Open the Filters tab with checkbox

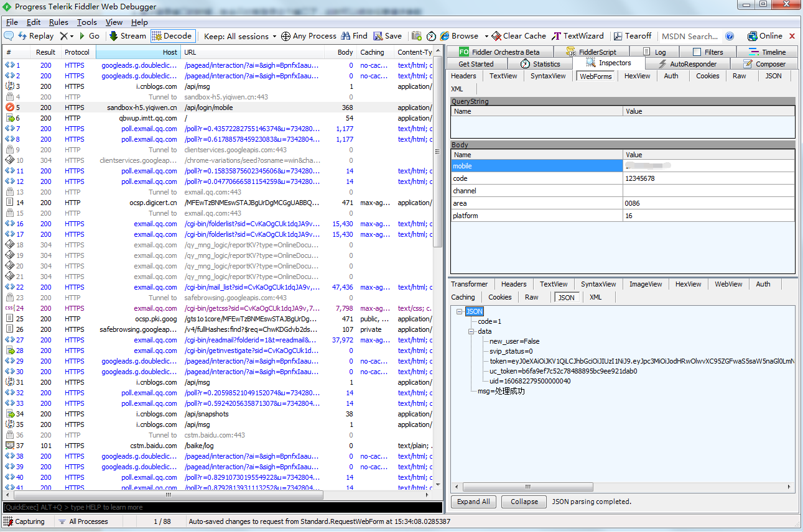[x=708, y=52]
